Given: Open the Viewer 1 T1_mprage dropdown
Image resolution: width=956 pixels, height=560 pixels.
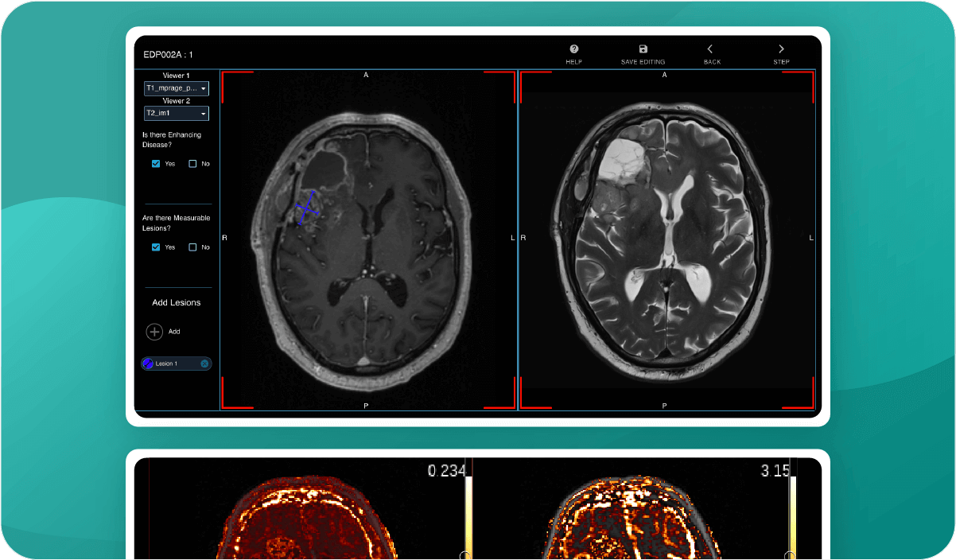Looking at the screenshot, I should click(176, 88).
